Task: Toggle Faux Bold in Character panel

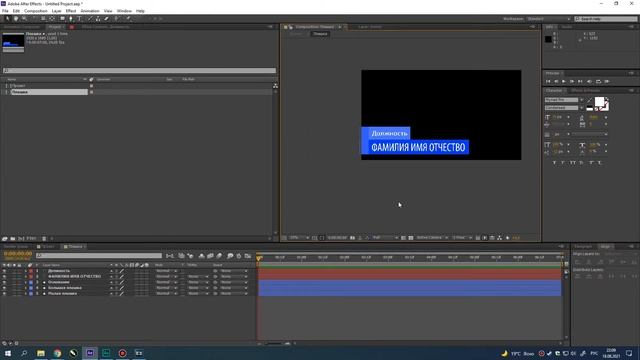Action: point(554,162)
